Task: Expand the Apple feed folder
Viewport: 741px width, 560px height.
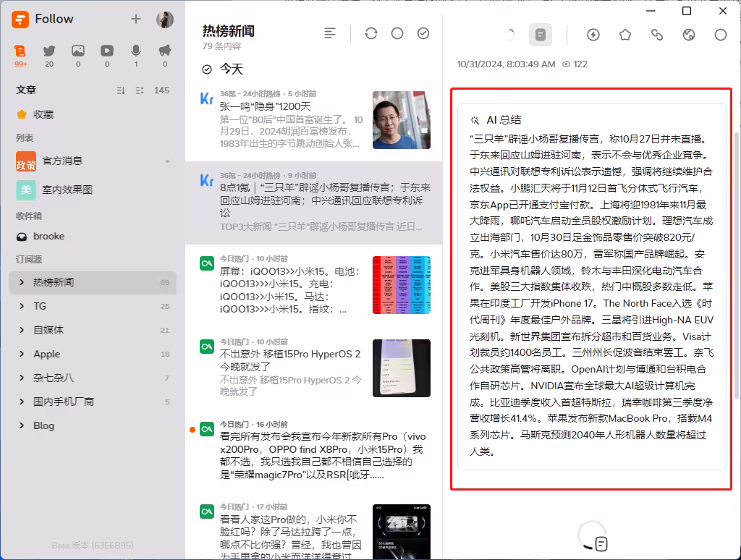Action: [x=22, y=354]
